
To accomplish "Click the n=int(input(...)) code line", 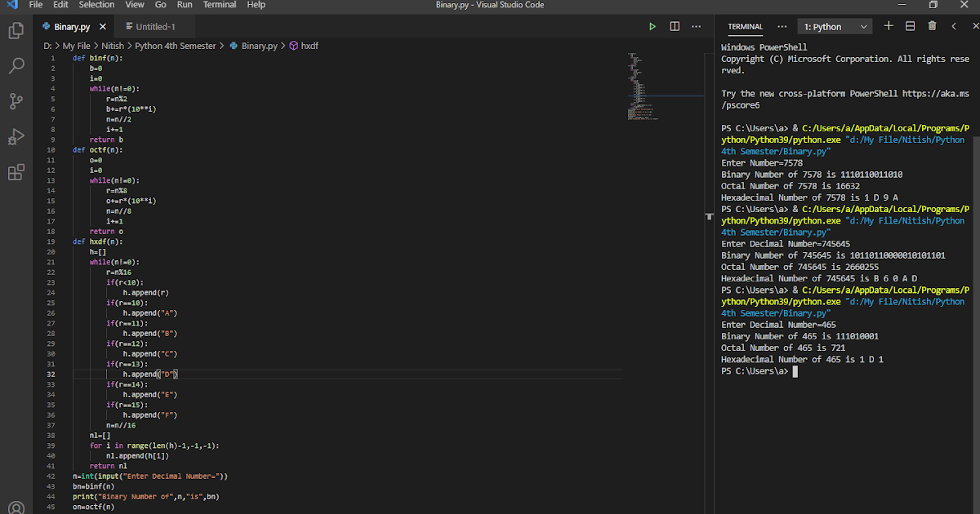I will [150, 476].
